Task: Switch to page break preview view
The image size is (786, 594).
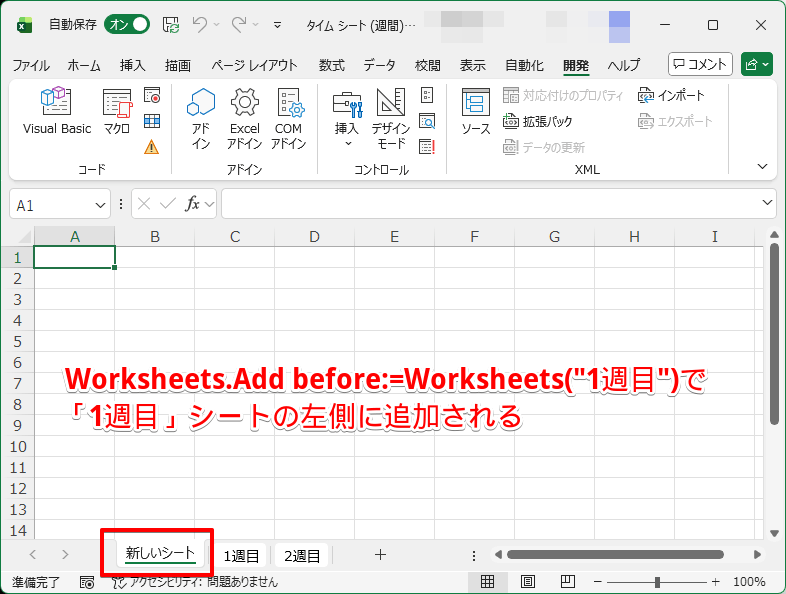Action: tap(567, 581)
